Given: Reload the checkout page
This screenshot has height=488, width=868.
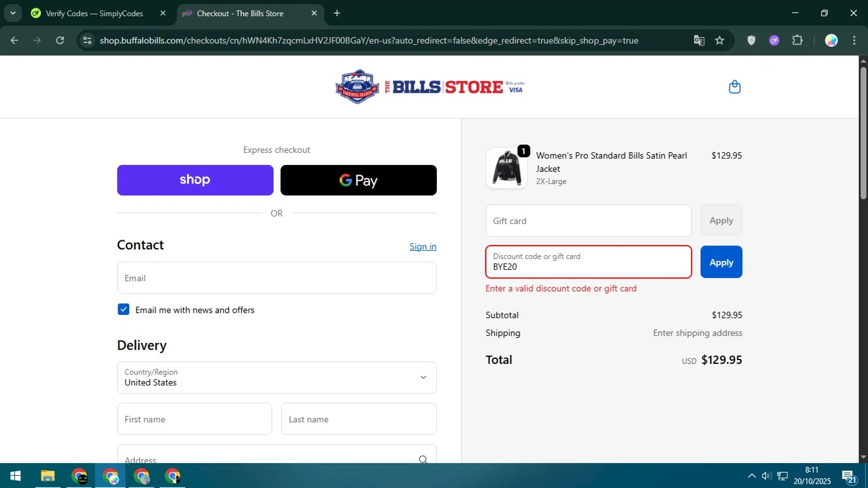Looking at the screenshot, I should click(x=60, y=41).
